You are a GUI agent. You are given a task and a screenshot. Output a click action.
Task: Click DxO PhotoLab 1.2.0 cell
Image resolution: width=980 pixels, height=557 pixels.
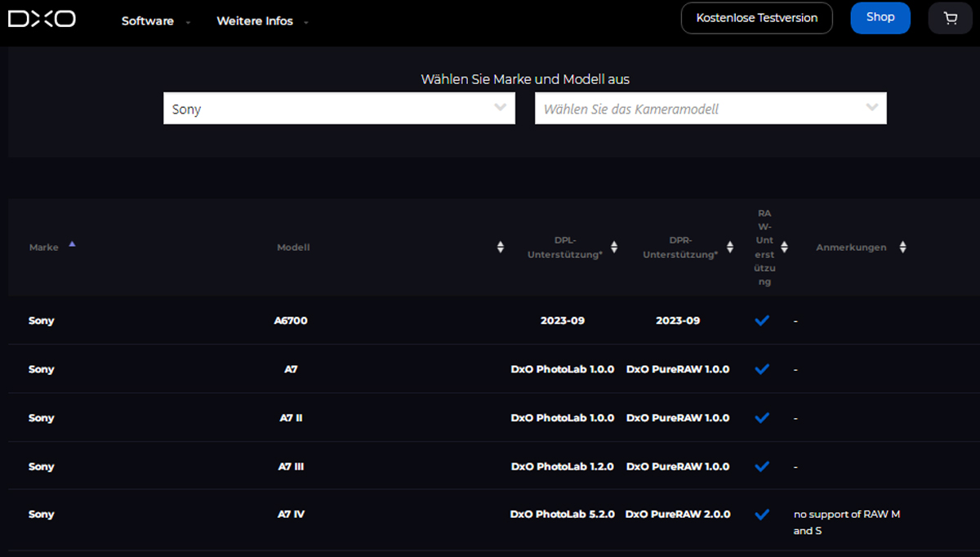tap(563, 466)
